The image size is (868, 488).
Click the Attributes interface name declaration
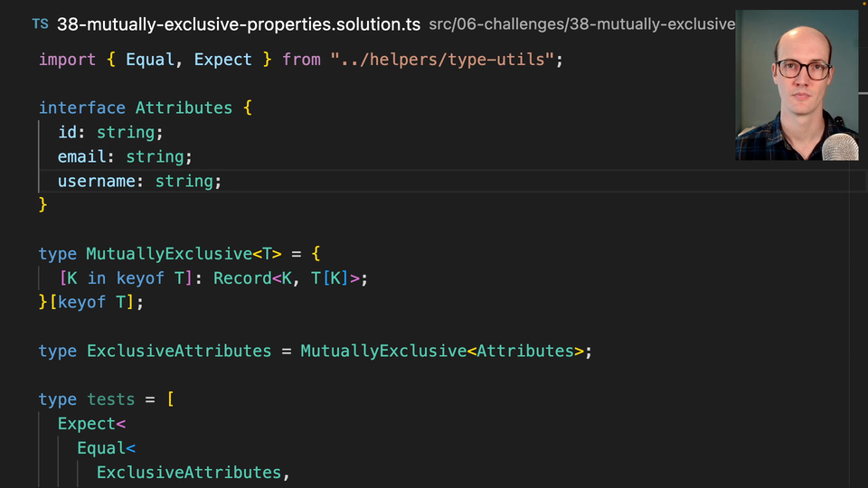[x=184, y=108]
